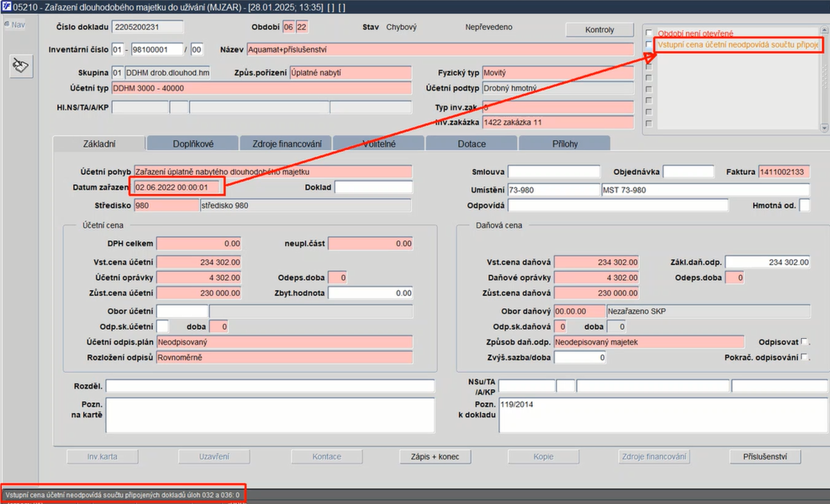830x504 pixels.
Task: Click the Inv.zakázka field '1422 zakázka 11'
Action: [x=558, y=122]
